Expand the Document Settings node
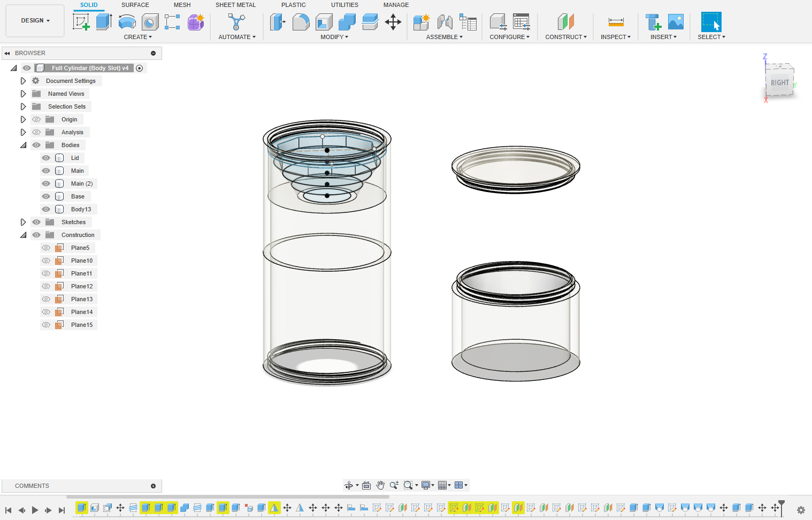The width and height of the screenshot is (812, 520). pyautogui.click(x=23, y=81)
